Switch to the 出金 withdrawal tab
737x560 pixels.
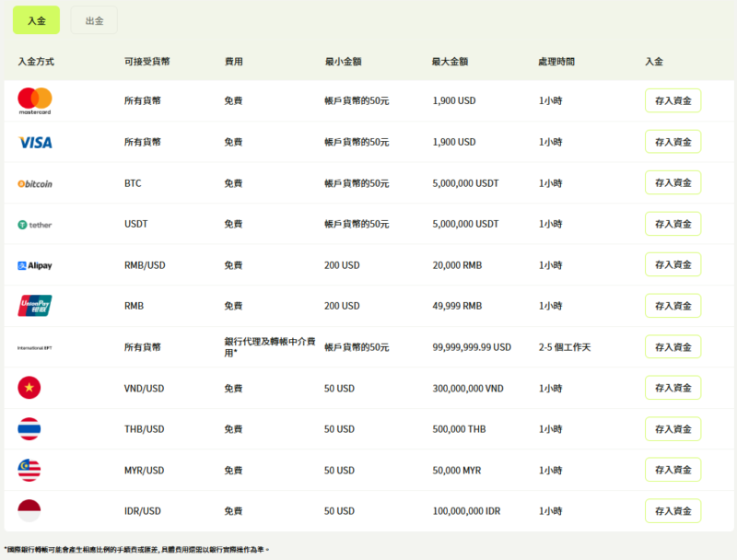coord(94,20)
